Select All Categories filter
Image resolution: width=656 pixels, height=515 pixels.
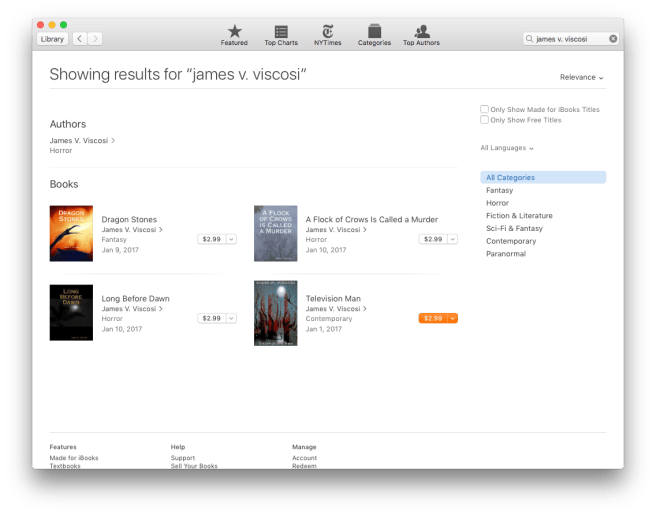pyautogui.click(x=543, y=177)
